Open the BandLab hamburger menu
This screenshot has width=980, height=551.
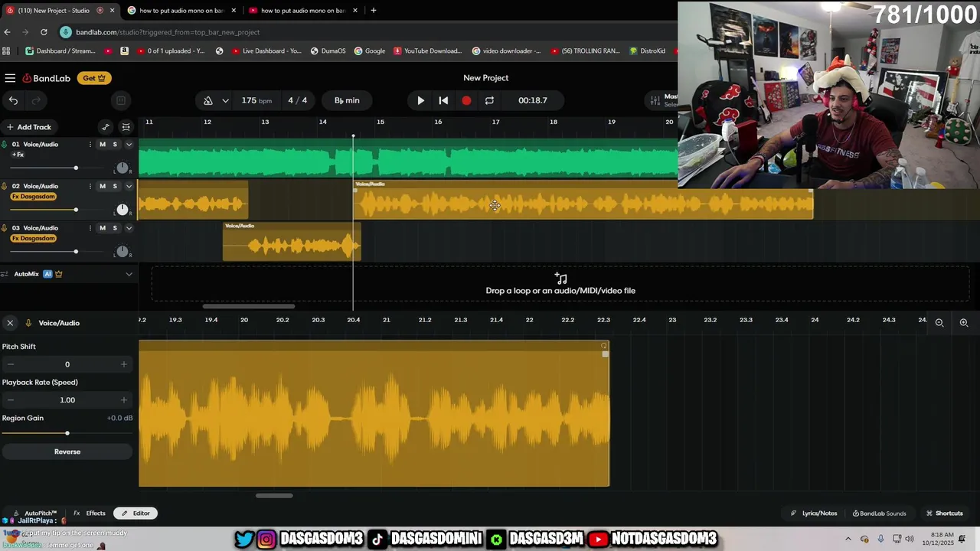(x=10, y=78)
